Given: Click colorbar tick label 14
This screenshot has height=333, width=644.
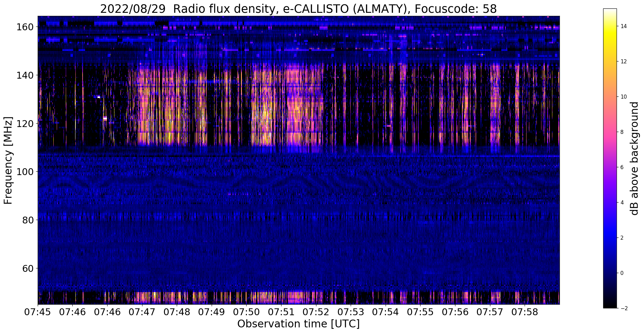Looking at the screenshot, I should (x=624, y=26).
